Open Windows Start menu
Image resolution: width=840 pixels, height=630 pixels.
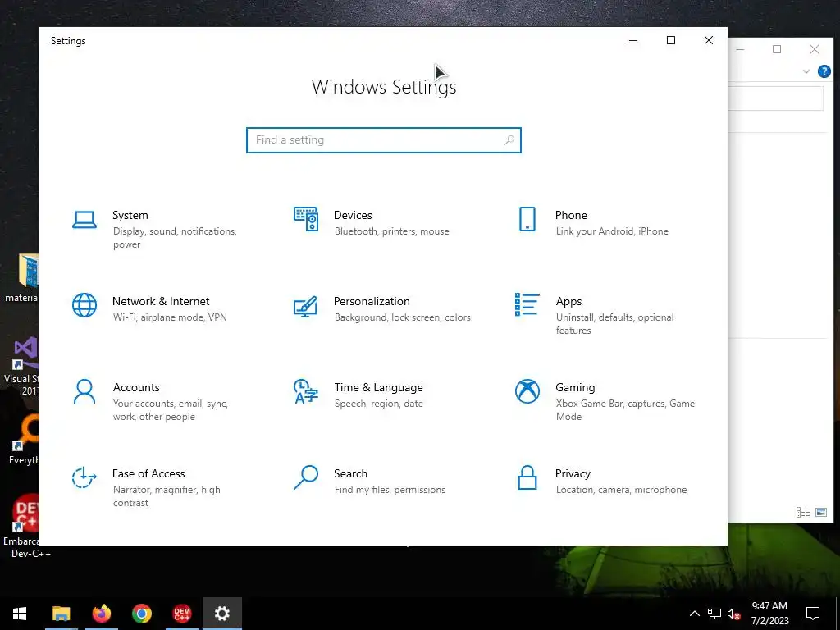pos(20,614)
